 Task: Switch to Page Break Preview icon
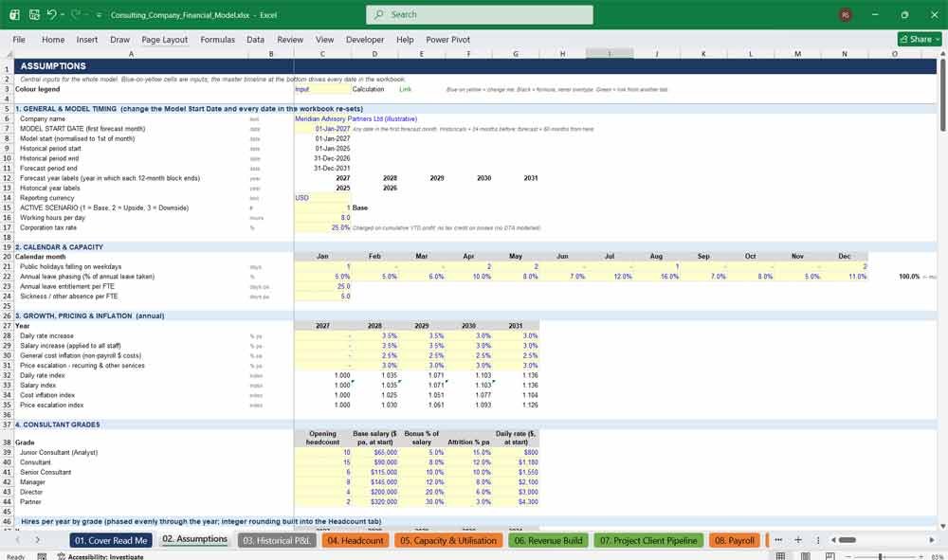[830, 556]
